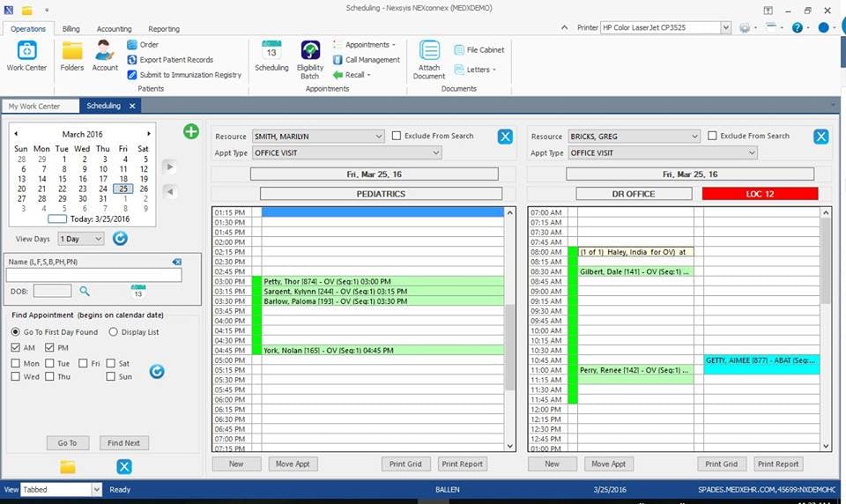Screen dimensions: 846x504
Task: Click the refresh icon beside weekday checkboxes
Action: point(157,371)
